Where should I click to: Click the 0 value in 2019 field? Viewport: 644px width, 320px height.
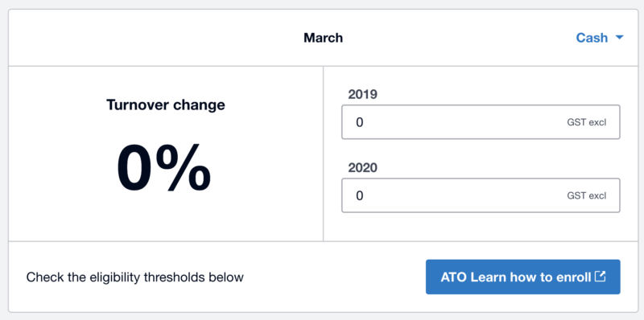pyautogui.click(x=359, y=122)
